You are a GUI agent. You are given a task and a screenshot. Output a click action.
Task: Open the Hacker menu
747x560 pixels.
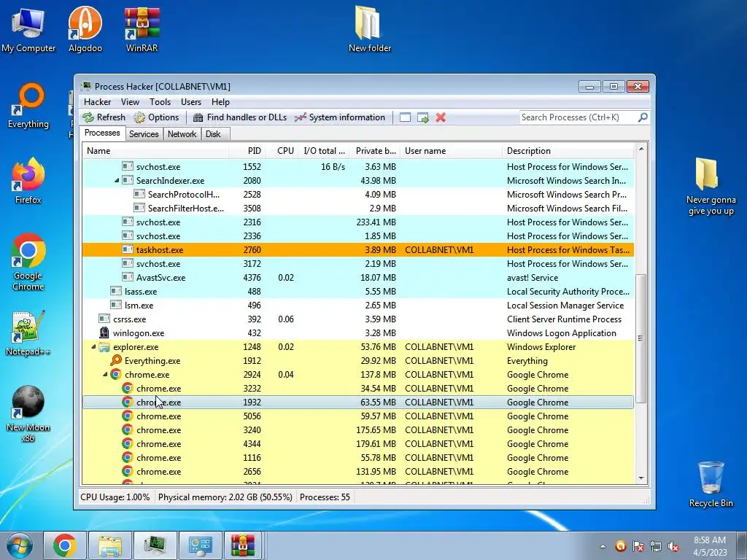coord(97,102)
